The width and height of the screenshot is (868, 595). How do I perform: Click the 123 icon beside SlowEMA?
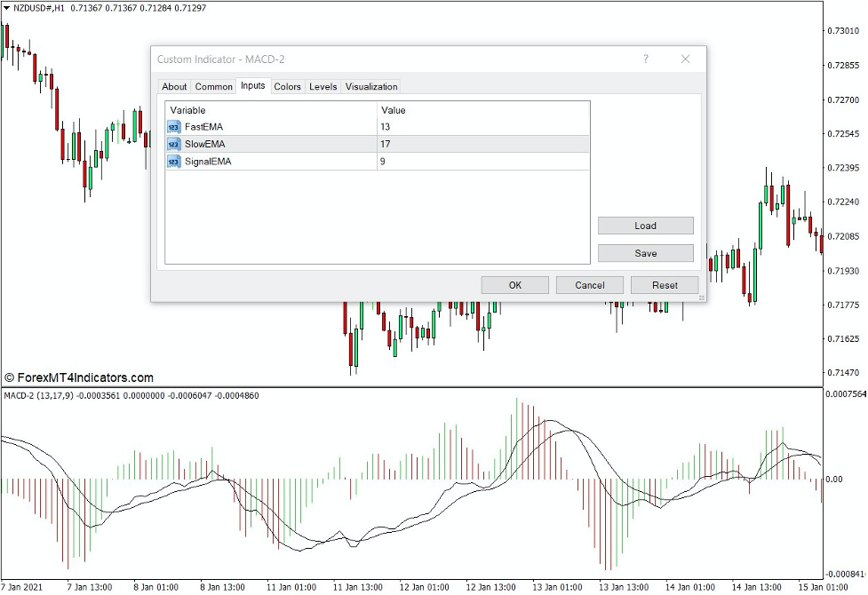174,144
